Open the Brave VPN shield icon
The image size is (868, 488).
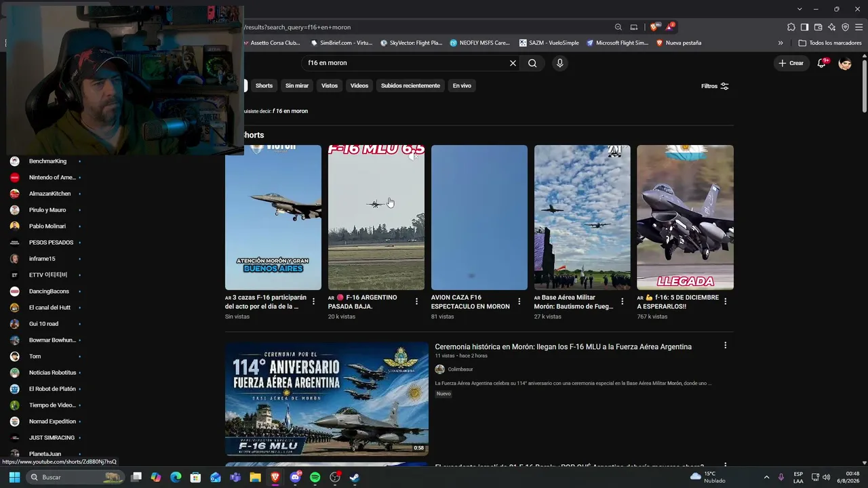point(845,27)
